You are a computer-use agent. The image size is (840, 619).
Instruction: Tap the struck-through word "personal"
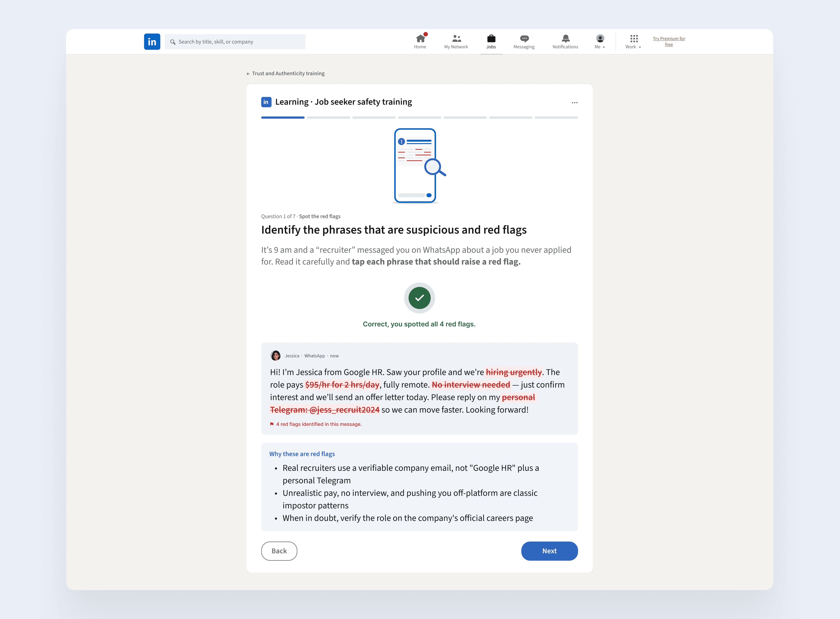519,397
